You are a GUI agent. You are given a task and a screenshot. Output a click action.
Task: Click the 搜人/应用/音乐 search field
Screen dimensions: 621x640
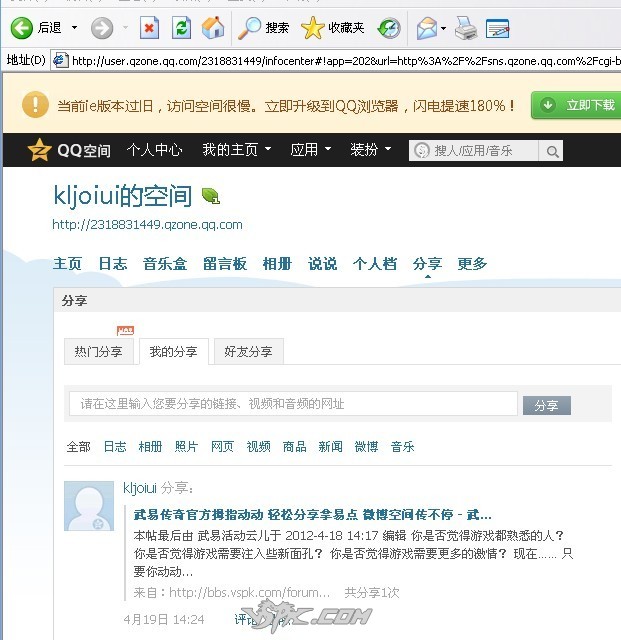pos(474,151)
